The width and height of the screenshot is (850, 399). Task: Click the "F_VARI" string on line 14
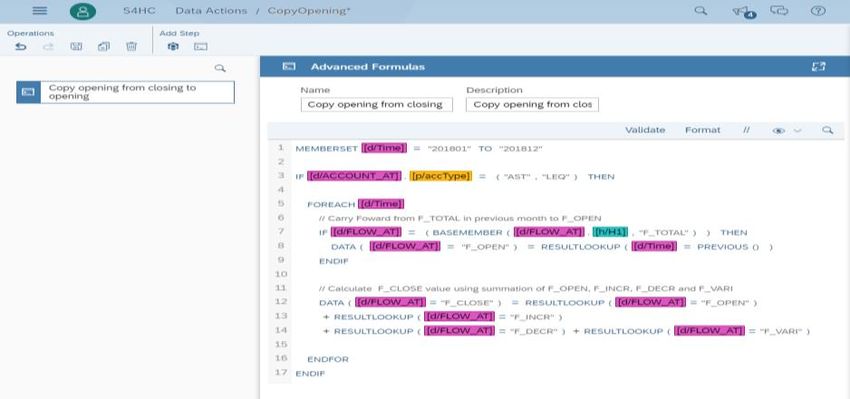[780, 331]
